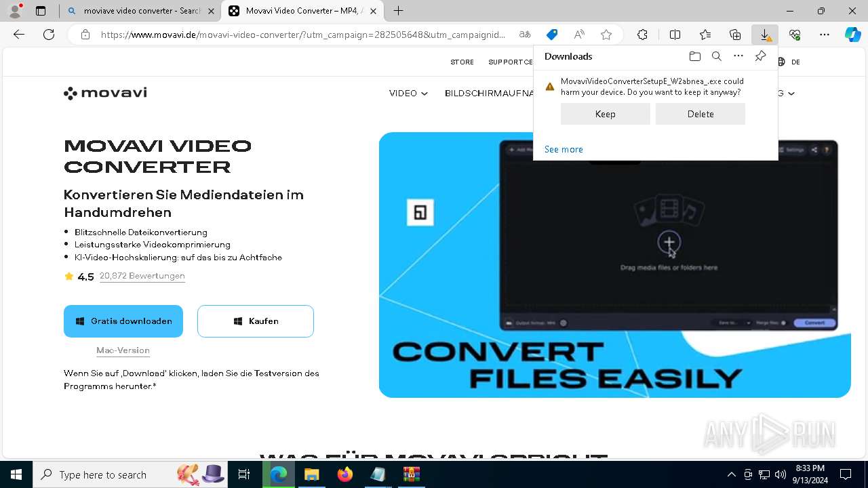Open the STORE menu link
Screen dimensions: 868x488
[462, 62]
